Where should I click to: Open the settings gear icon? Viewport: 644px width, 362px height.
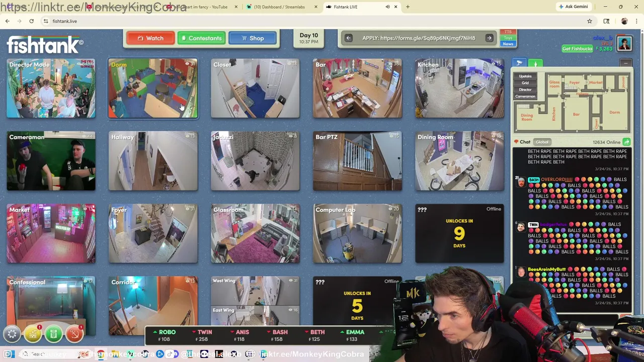point(12,333)
